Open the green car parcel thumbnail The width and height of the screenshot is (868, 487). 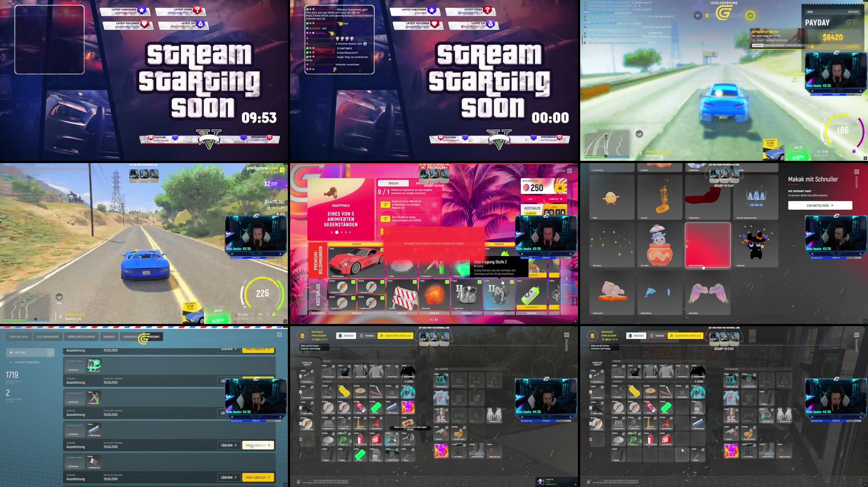coord(94,366)
